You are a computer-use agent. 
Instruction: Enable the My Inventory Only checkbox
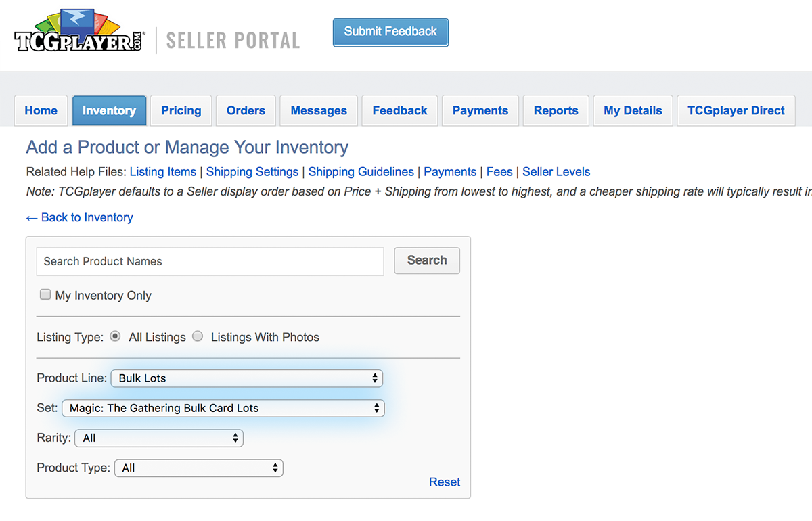tap(45, 294)
